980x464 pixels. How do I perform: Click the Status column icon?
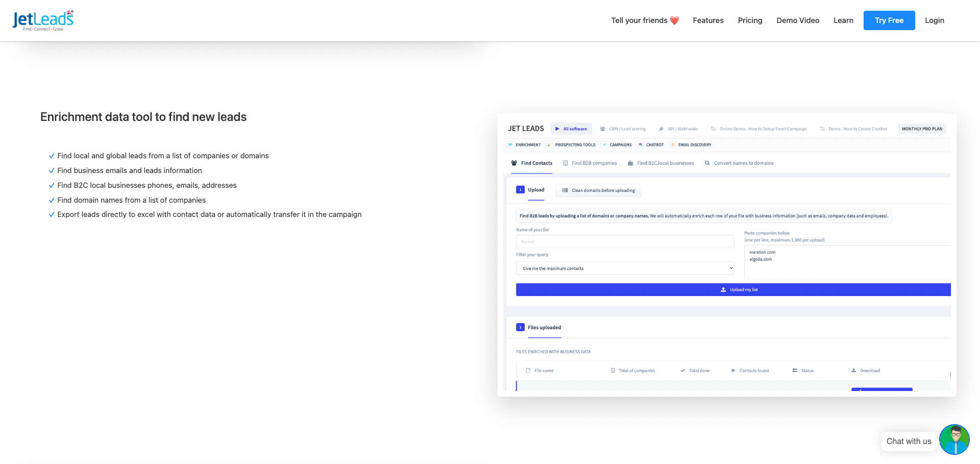click(x=795, y=371)
